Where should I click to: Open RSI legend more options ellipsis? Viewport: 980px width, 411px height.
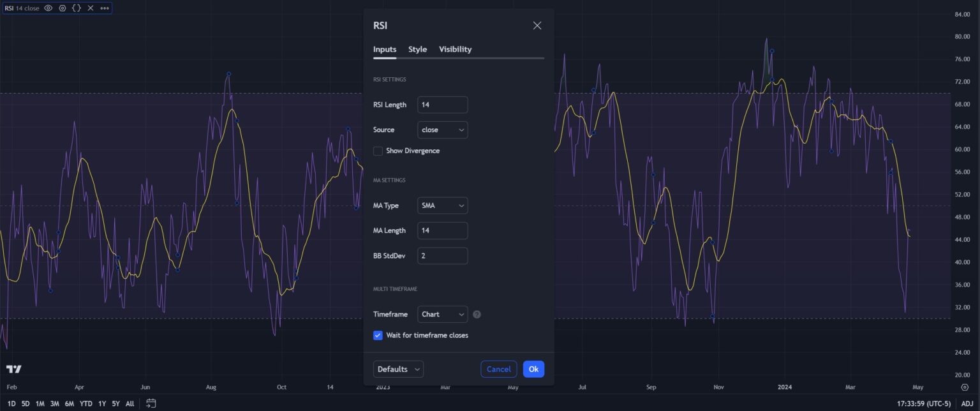(105, 8)
